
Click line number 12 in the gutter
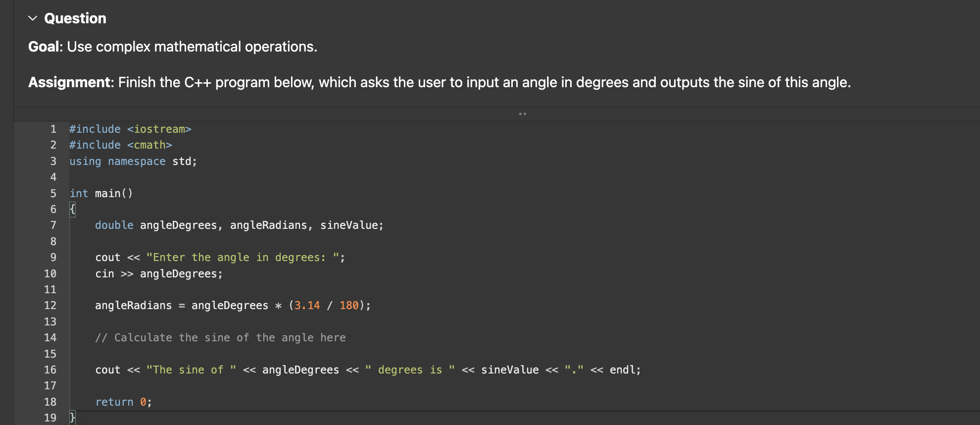coord(50,306)
